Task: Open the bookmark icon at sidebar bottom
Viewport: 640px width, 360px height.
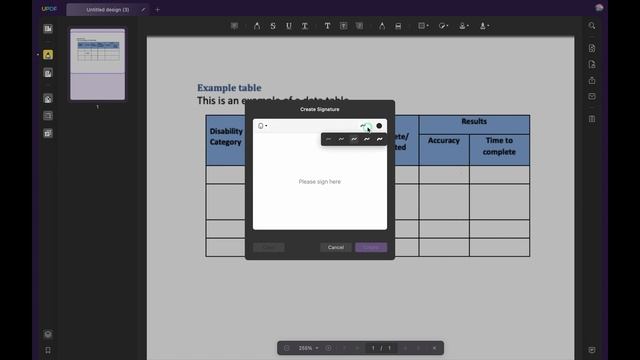Action: (x=48, y=350)
